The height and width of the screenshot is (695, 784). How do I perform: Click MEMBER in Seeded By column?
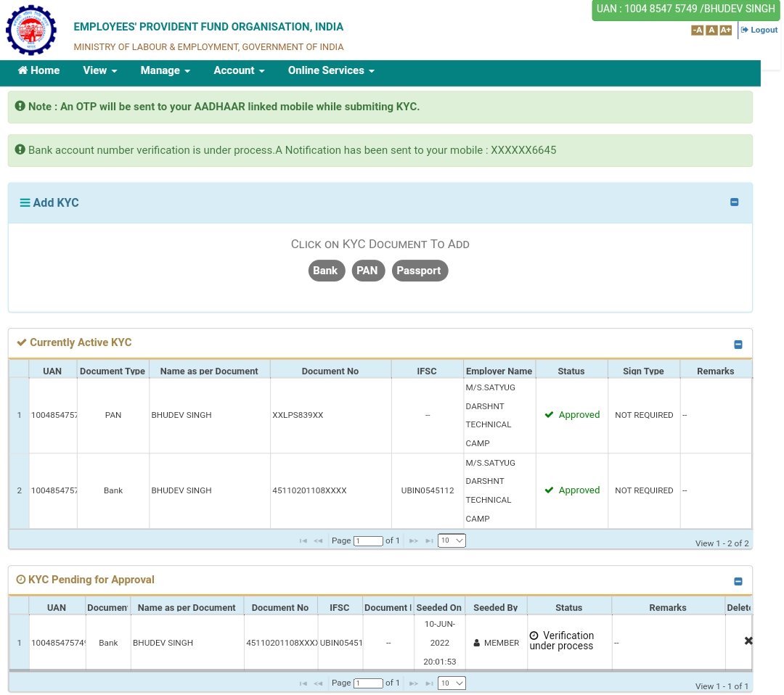coord(496,643)
